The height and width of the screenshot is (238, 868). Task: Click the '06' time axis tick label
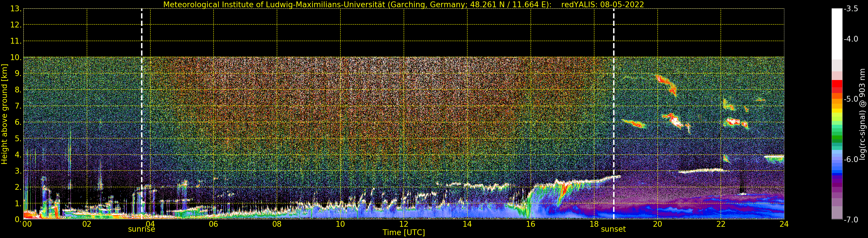point(213,224)
